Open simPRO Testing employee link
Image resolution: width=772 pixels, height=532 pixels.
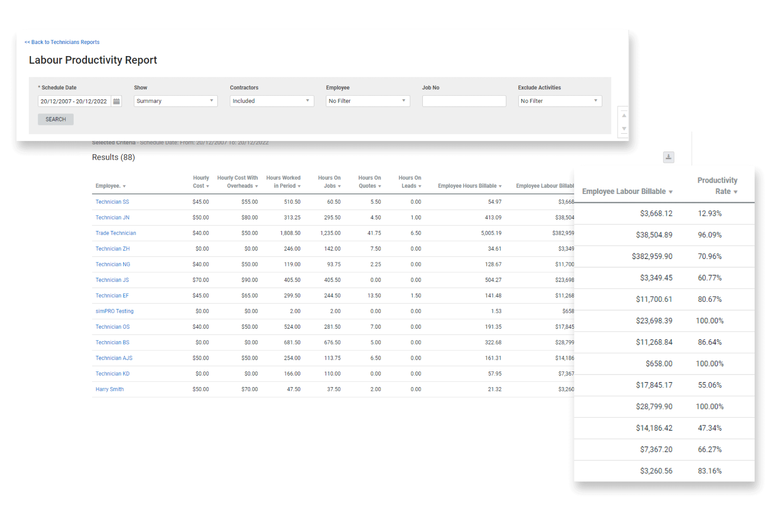point(115,311)
